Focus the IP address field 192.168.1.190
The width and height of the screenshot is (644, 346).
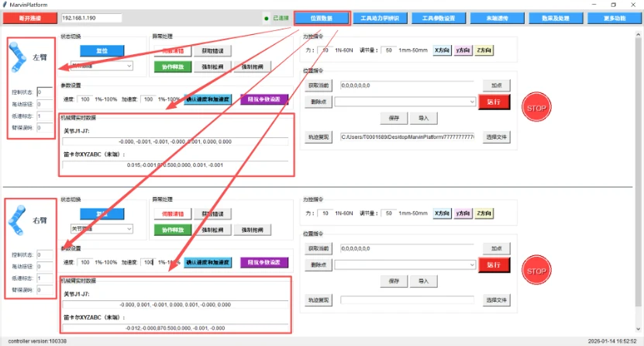tap(91, 18)
